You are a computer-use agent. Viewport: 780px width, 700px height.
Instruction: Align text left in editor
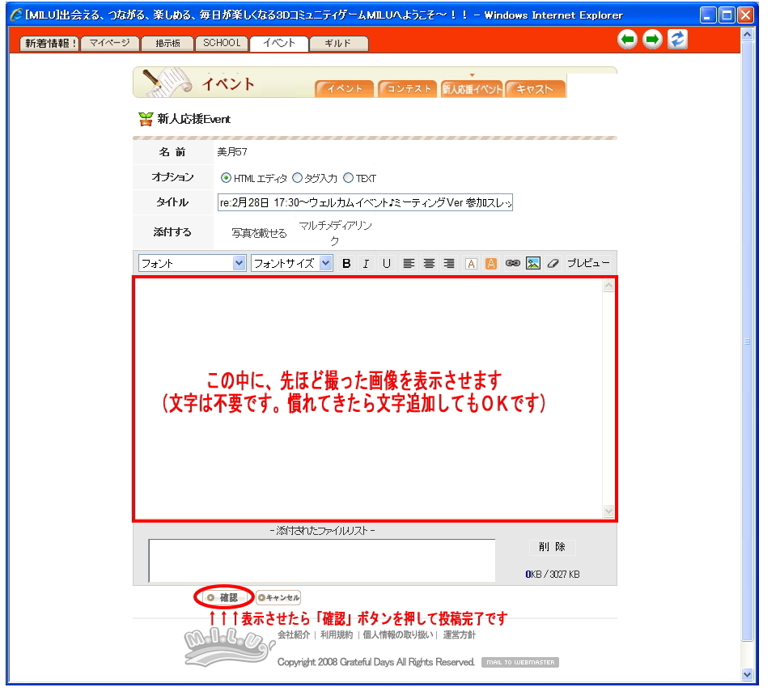(x=409, y=263)
